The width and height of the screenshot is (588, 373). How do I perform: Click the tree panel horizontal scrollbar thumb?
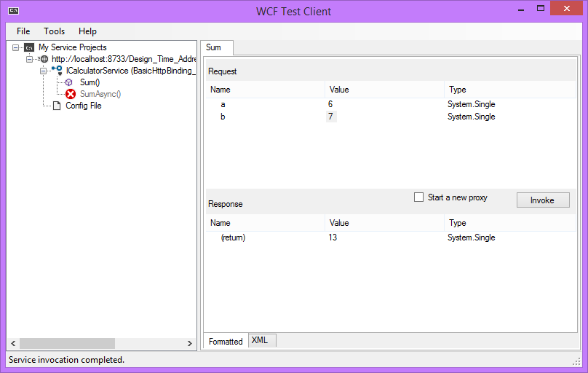coord(67,343)
